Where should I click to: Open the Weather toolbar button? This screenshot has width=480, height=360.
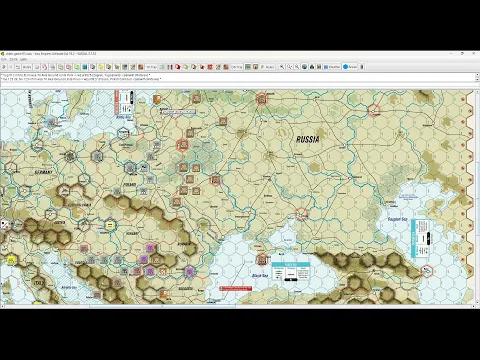pyautogui.click(x=332, y=67)
